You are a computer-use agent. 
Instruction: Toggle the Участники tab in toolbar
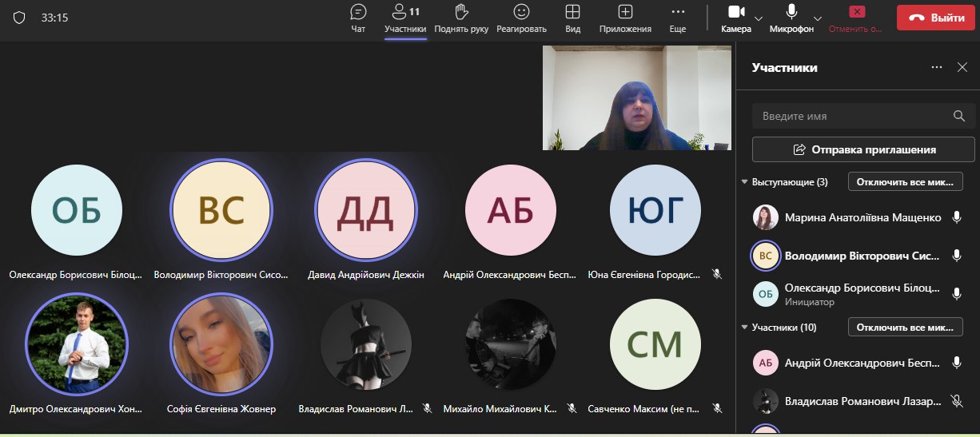click(x=404, y=18)
